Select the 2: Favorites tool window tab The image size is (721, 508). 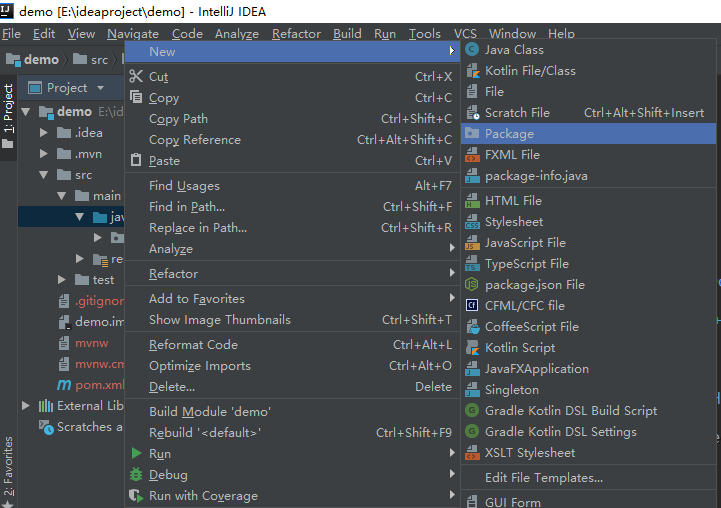[8, 471]
